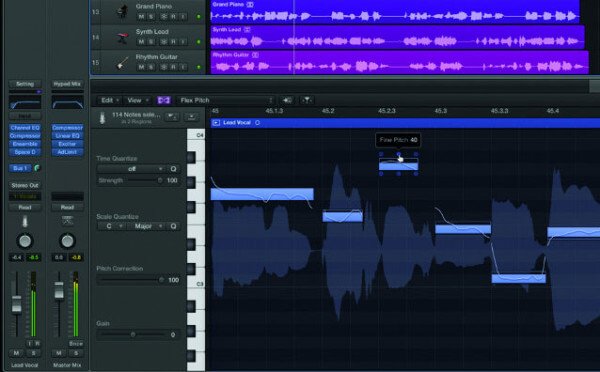This screenshot has width=600, height=372.
Task: Open the View menu in the editor
Action: [138, 100]
